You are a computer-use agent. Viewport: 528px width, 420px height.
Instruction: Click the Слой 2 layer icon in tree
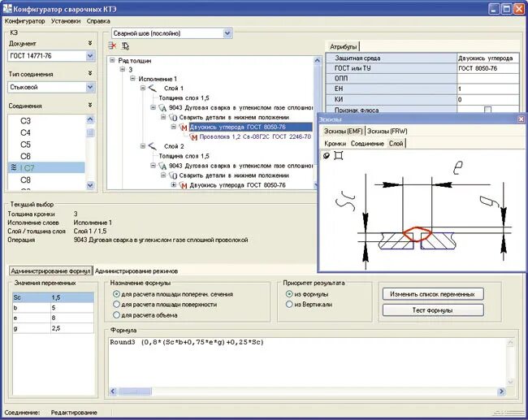point(153,146)
